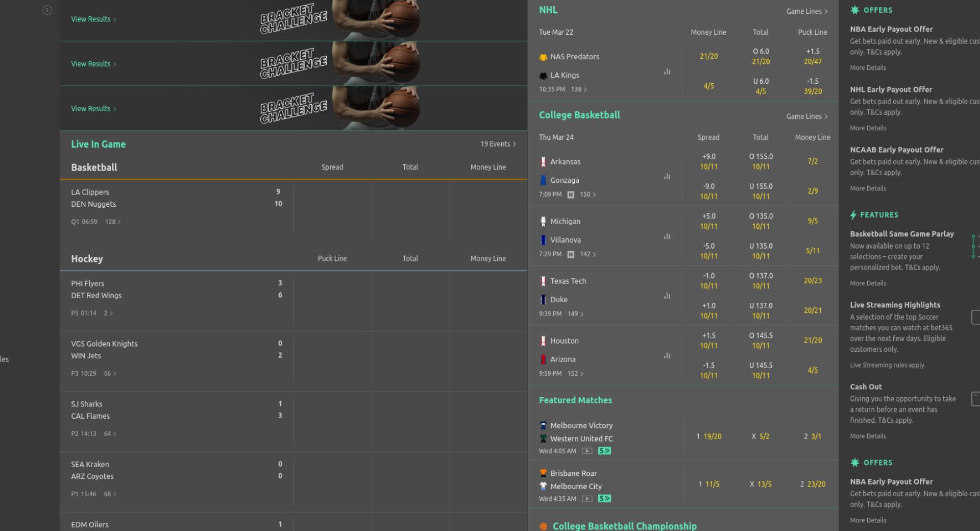Click live stream icon for Brisbane Roar match
This screenshot has width=980, height=531.
click(x=587, y=499)
